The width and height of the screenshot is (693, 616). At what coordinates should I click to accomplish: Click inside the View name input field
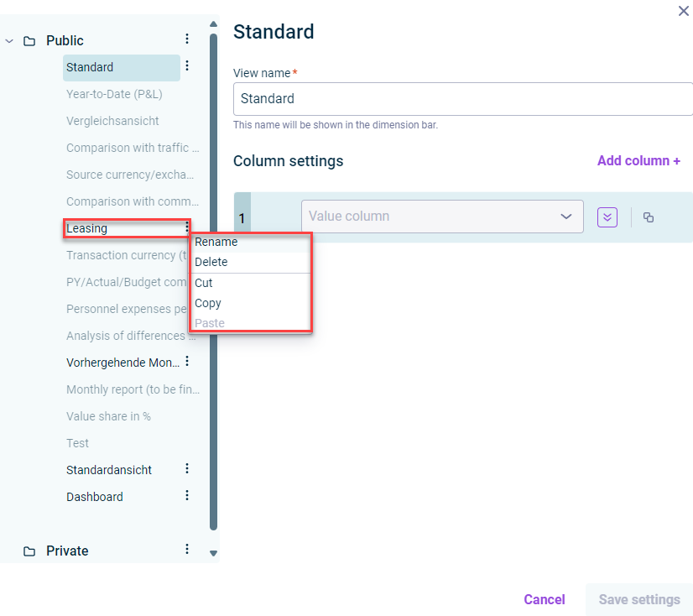[x=461, y=98]
